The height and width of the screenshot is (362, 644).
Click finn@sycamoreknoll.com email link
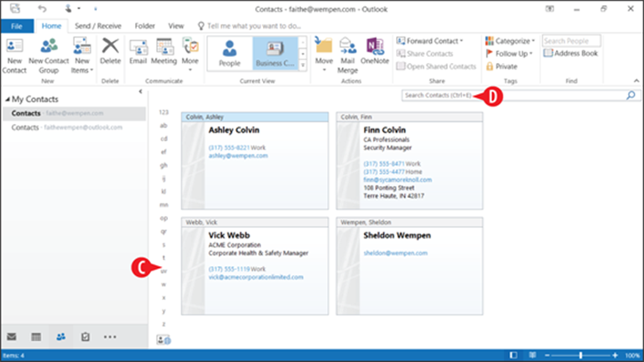398,180
